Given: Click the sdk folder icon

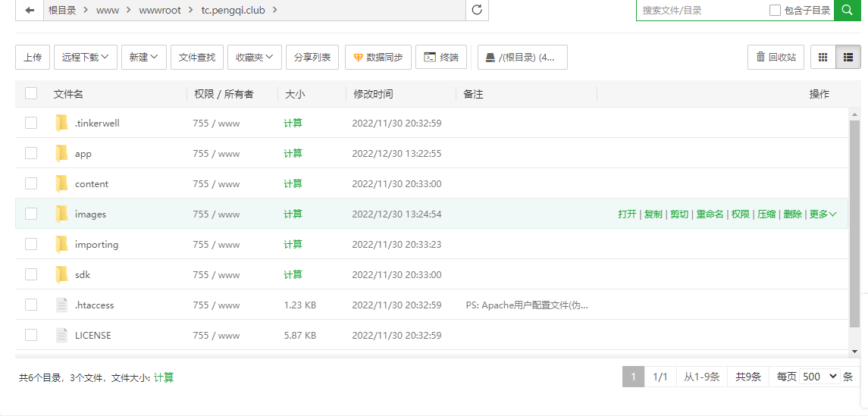Looking at the screenshot, I should click(61, 274).
